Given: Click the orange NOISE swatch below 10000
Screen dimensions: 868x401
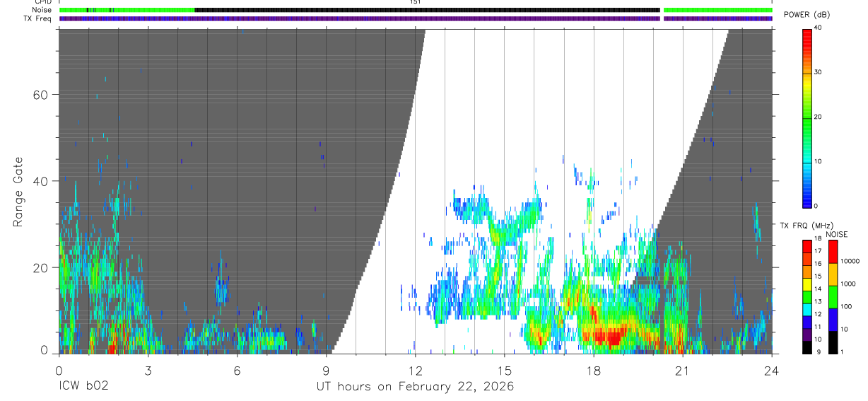Looking at the screenshot, I should 833,274.
